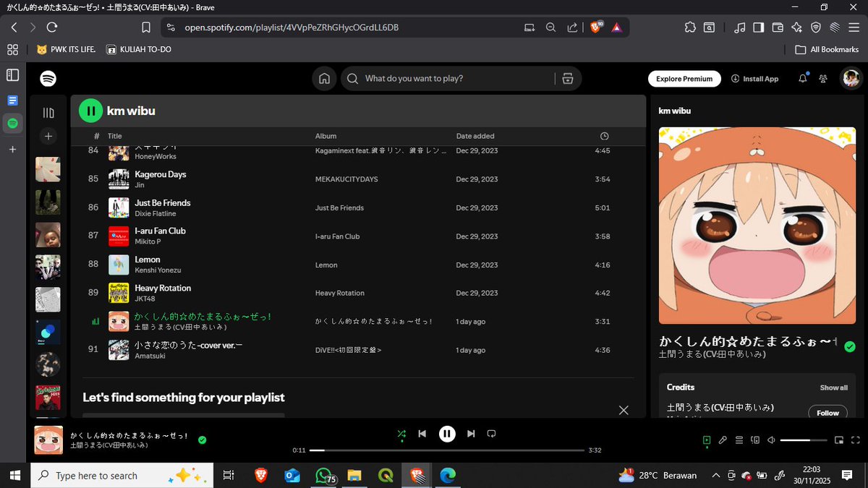Open Connect to a device
Screen dimensions: 868x488
click(x=755, y=440)
